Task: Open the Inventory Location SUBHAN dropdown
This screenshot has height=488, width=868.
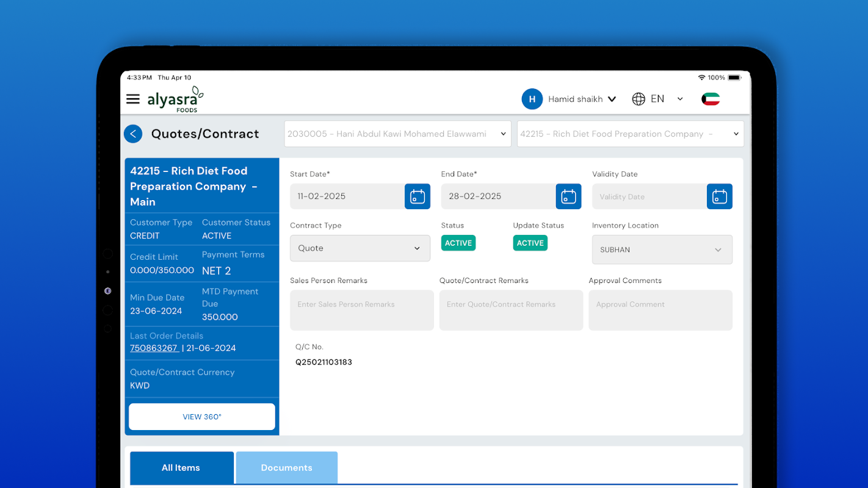Action: click(x=662, y=249)
